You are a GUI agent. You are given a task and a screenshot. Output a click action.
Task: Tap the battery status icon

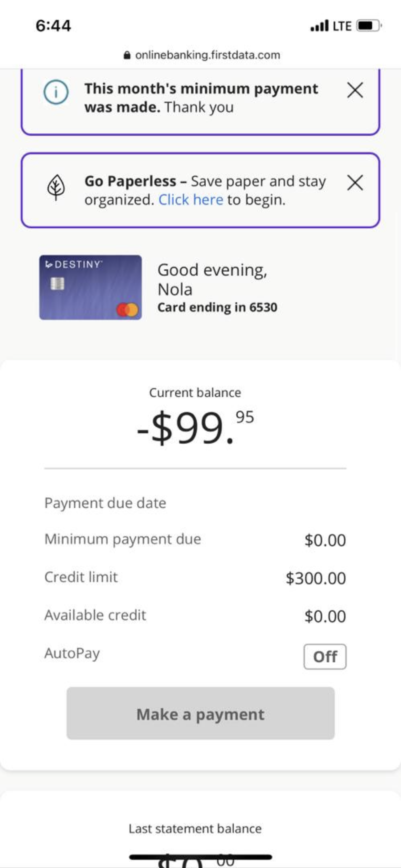pyautogui.click(x=369, y=26)
